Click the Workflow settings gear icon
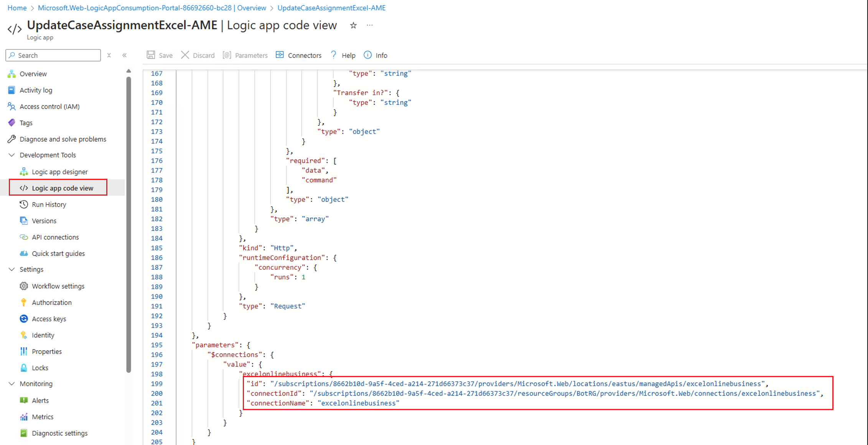This screenshot has width=868, height=445. pyautogui.click(x=24, y=286)
